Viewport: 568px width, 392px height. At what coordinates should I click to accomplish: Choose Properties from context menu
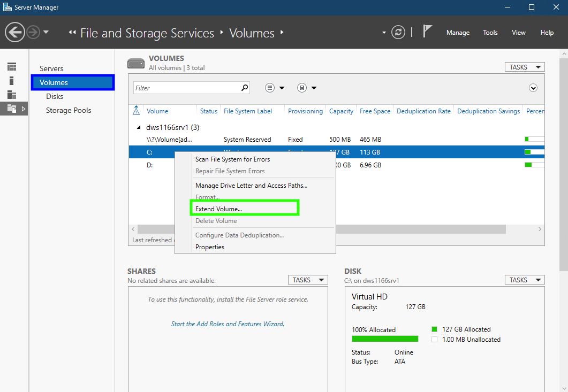(x=210, y=247)
